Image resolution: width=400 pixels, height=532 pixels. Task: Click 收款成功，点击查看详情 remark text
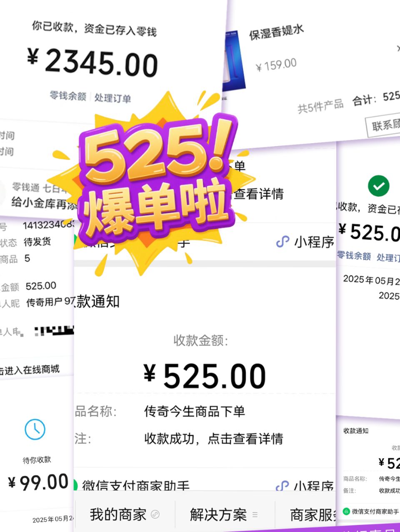(214, 439)
